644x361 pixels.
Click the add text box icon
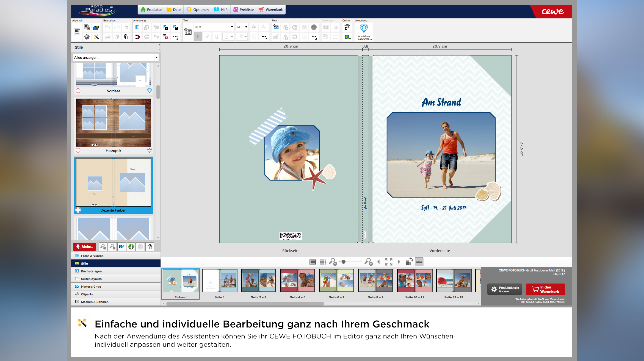[188, 32]
